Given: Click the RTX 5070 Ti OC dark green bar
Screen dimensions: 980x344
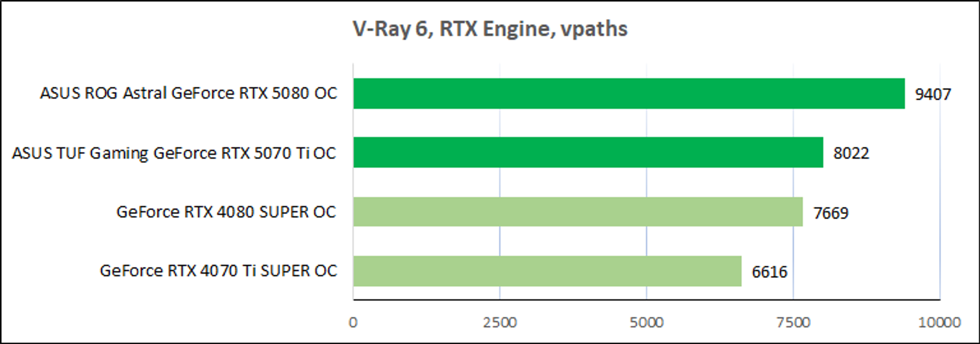Looking at the screenshot, I should [588, 152].
